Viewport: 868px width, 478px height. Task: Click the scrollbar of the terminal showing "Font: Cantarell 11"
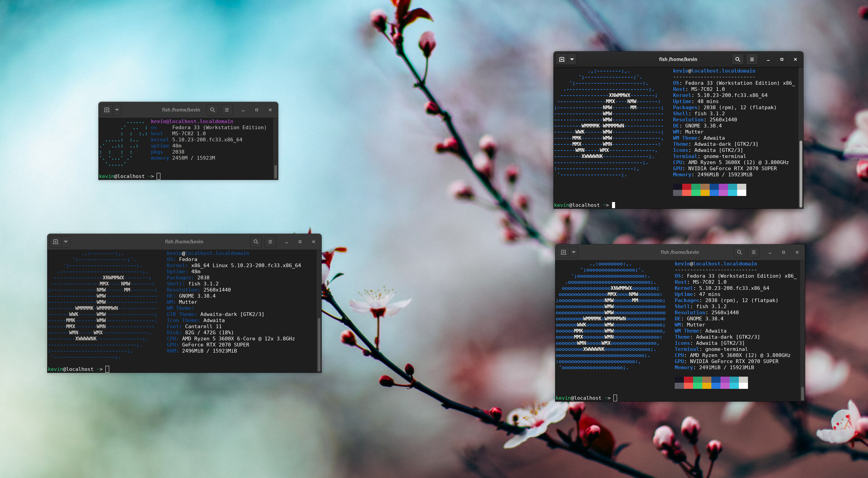tap(319, 344)
